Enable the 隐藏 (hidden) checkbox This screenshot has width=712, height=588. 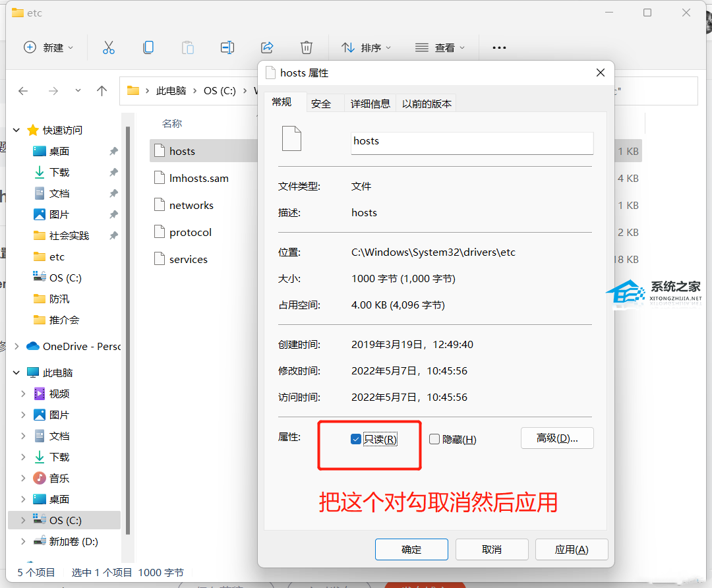(434, 440)
